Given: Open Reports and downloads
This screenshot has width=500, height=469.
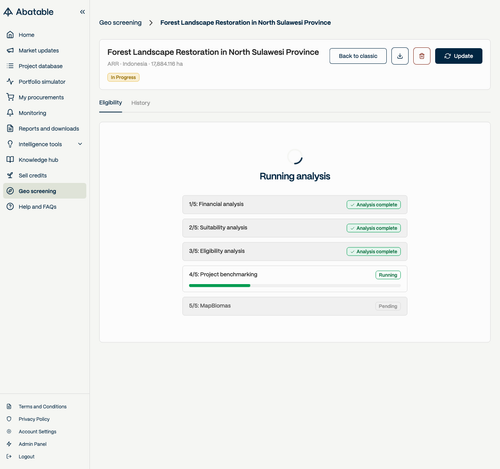Looking at the screenshot, I should (45, 129).
